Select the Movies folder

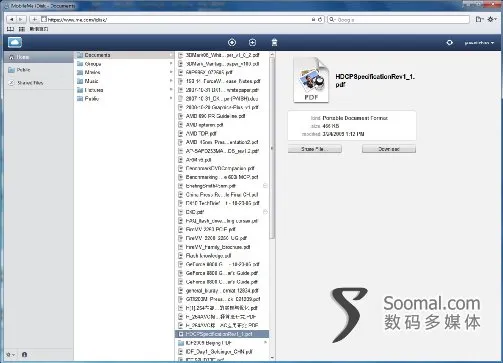pyautogui.click(x=124, y=72)
